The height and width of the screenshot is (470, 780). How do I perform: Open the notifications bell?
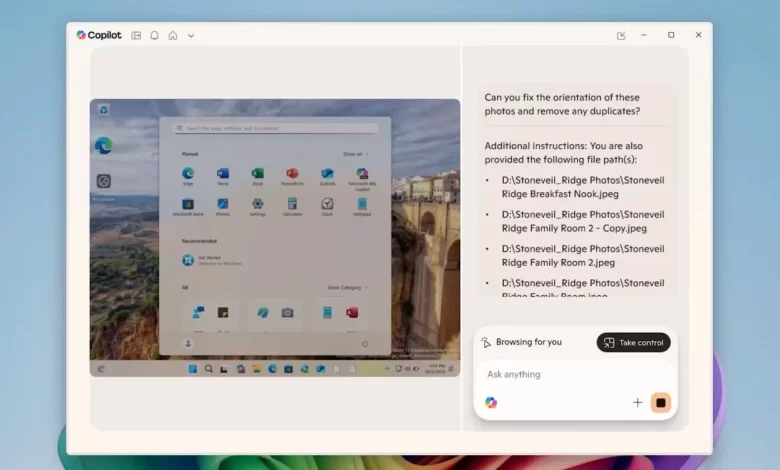click(x=154, y=35)
